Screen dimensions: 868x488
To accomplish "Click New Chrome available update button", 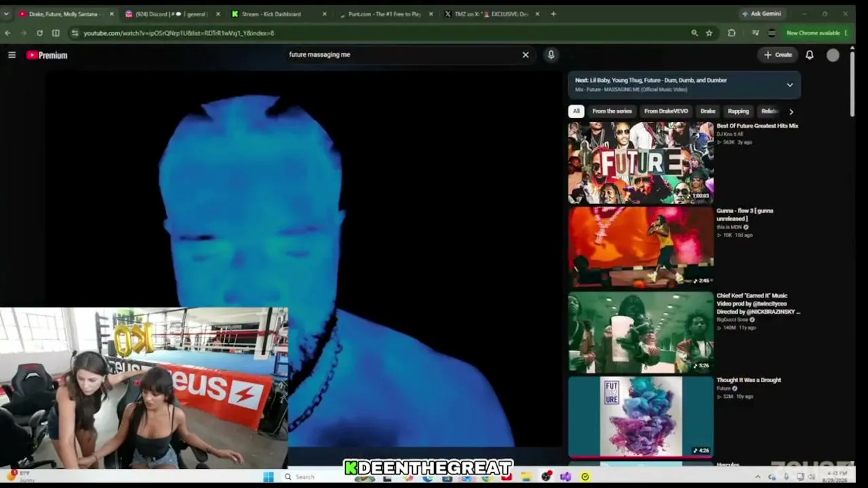I will pyautogui.click(x=817, y=33).
